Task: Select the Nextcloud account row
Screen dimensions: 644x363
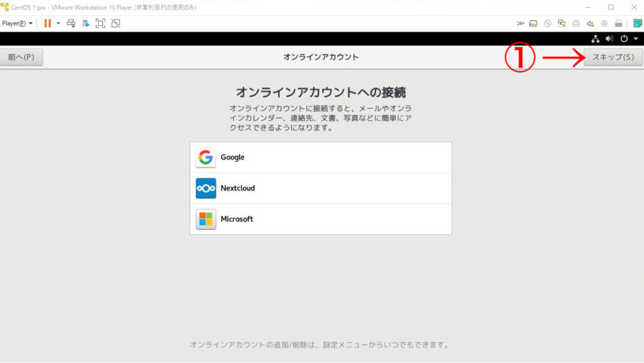Action: [321, 188]
